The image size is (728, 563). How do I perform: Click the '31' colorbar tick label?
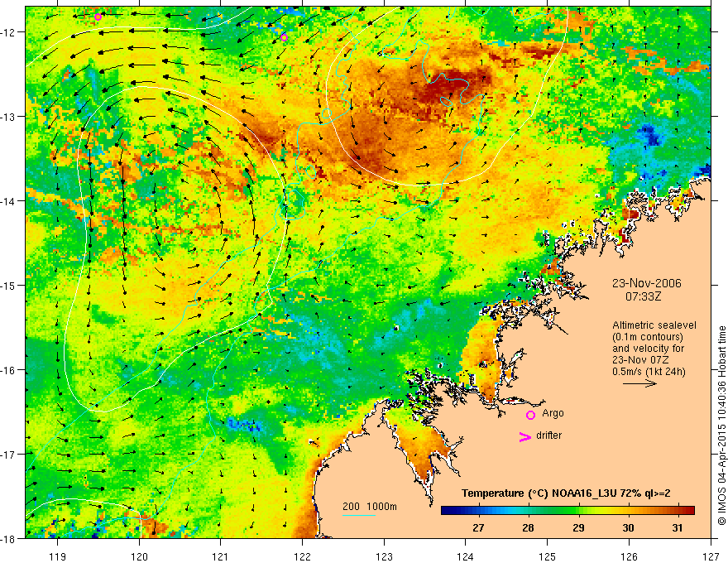click(x=678, y=527)
